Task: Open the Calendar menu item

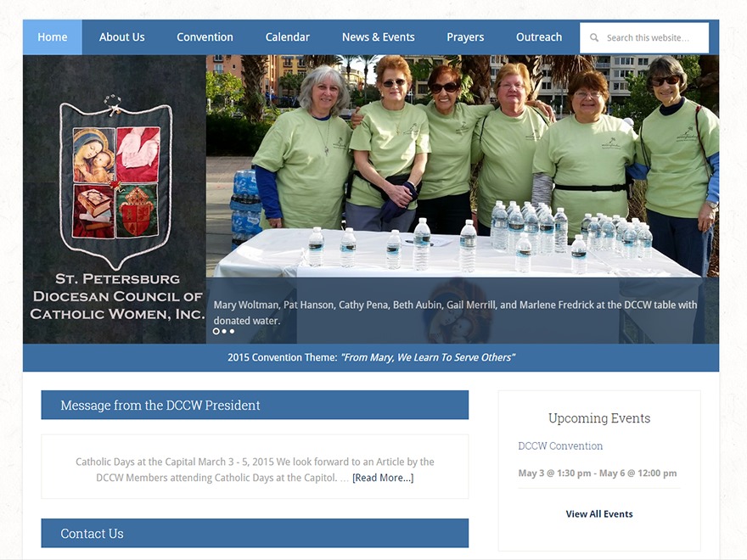Action: [287, 37]
